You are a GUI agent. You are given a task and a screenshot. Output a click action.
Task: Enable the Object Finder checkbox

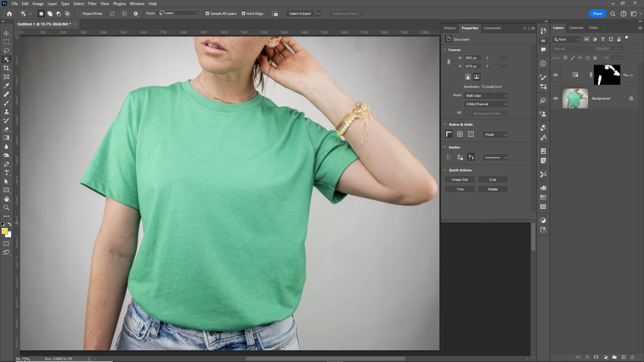point(79,14)
